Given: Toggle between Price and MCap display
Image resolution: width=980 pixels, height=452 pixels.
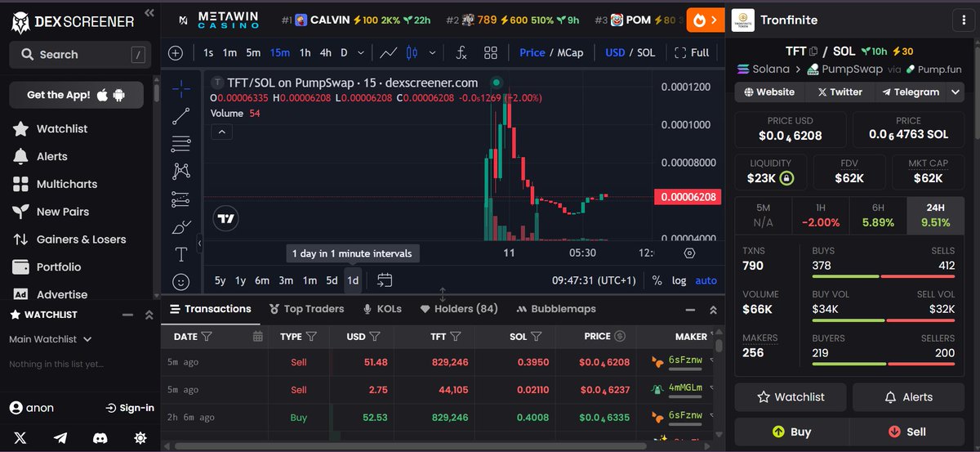Looking at the screenshot, I should pos(551,52).
